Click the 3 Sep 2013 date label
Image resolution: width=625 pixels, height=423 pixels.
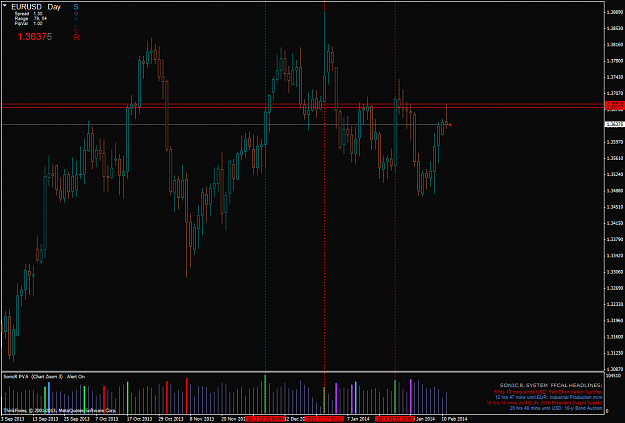[13, 419]
